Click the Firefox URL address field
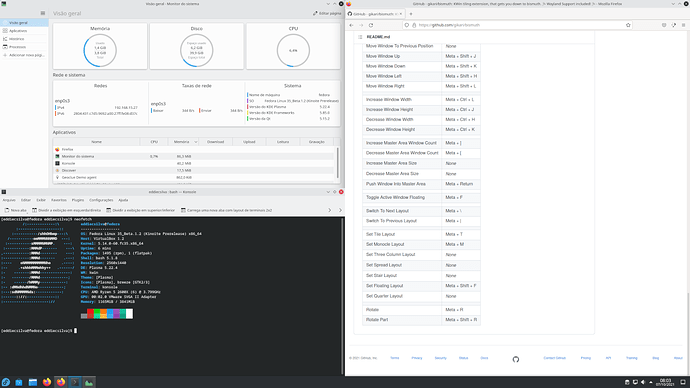The height and width of the screenshot is (388, 690). (x=519, y=25)
